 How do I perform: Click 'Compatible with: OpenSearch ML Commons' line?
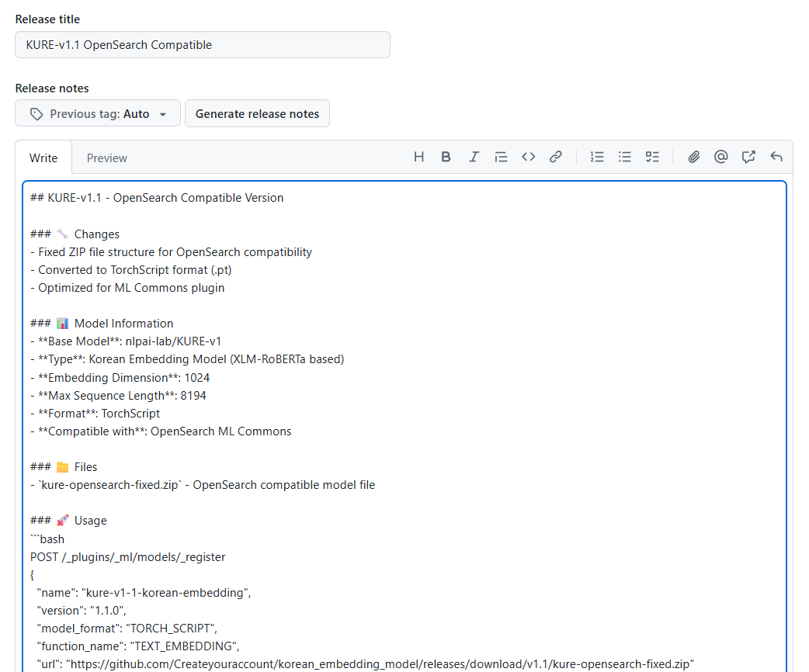pyautogui.click(x=161, y=431)
